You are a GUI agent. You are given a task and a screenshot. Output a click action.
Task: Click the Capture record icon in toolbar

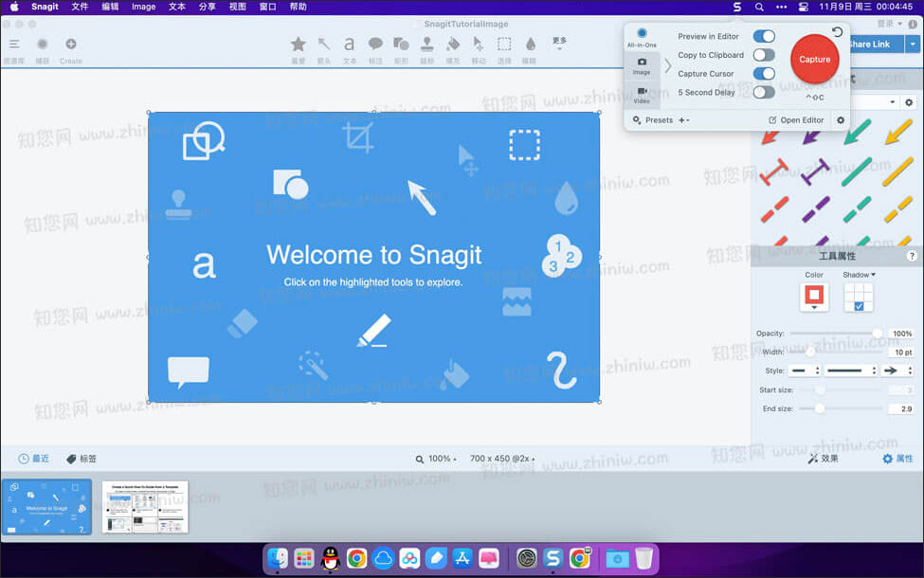43,45
